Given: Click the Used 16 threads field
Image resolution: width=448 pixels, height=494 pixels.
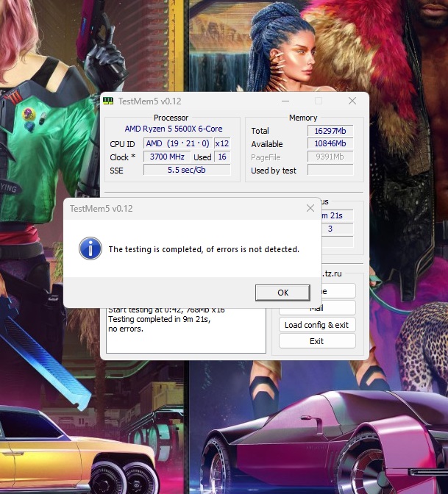Looking at the screenshot, I should tap(222, 157).
